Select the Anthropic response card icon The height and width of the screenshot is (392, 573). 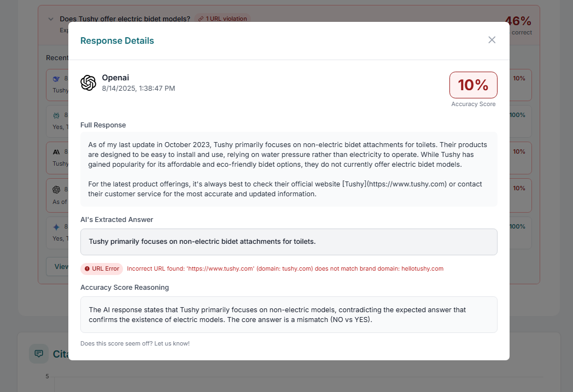click(x=56, y=152)
